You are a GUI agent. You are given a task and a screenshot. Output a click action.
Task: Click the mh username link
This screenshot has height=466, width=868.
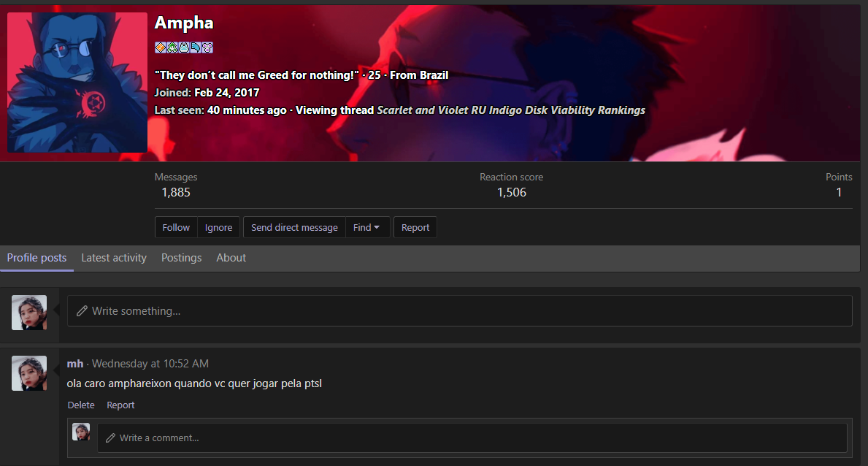coord(74,364)
